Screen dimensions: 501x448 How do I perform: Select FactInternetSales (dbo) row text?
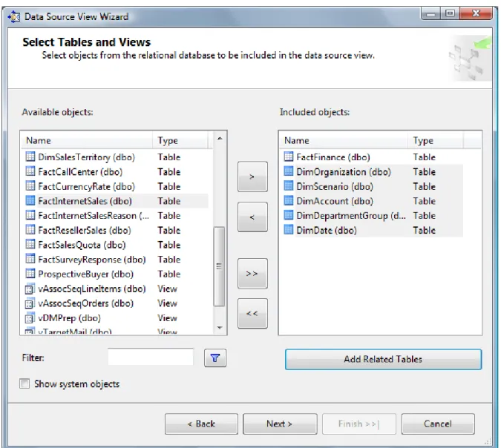[x=85, y=201]
